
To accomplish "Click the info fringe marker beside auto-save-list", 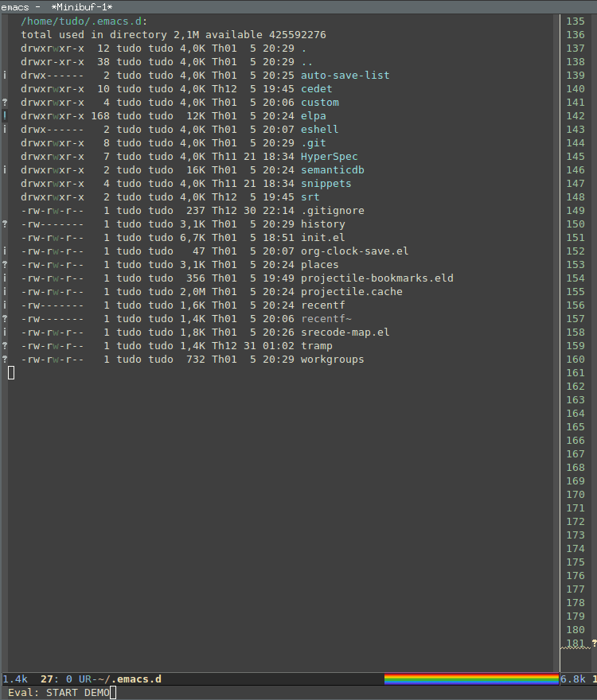I will pyautogui.click(x=5, y=76).
